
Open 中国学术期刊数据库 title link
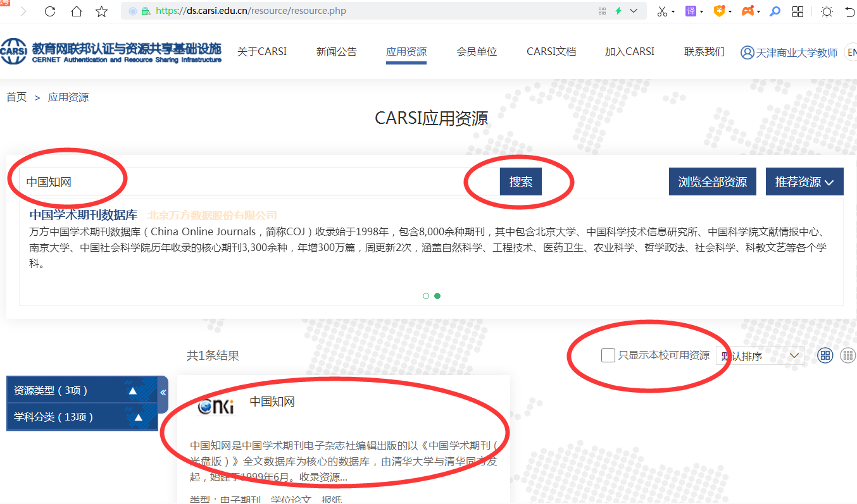pos(84,215)
